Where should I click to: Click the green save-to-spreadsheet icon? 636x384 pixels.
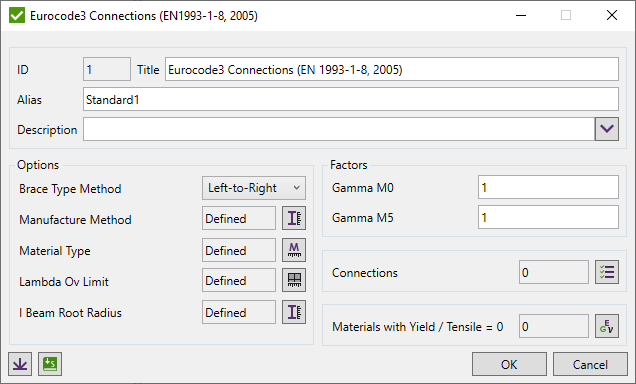[x=50, y=364]
